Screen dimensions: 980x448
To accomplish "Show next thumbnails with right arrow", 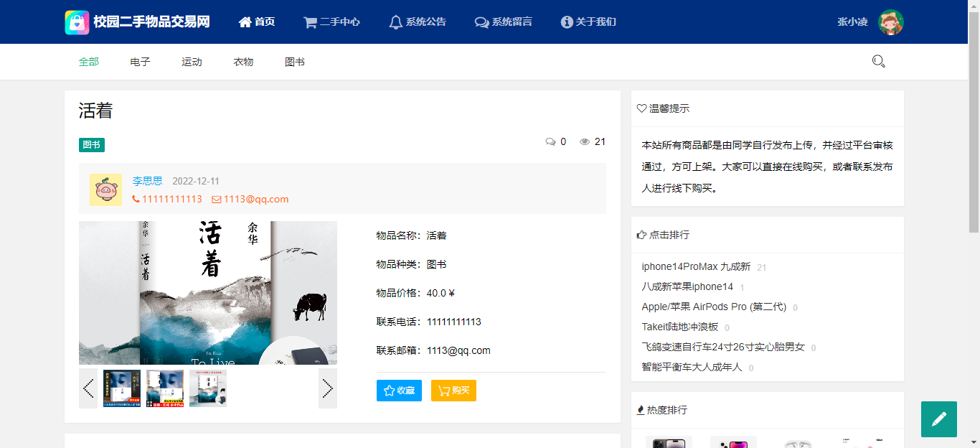I will tap(328, 388).
